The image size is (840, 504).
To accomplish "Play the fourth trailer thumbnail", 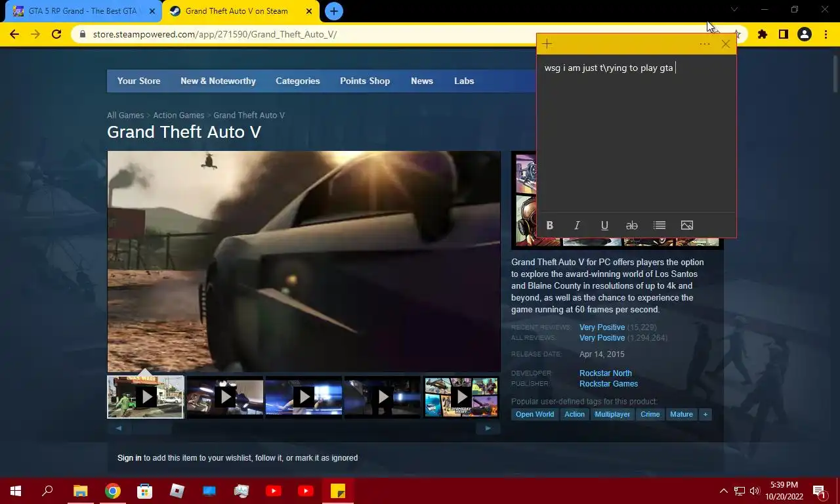I will coord(383,396).
